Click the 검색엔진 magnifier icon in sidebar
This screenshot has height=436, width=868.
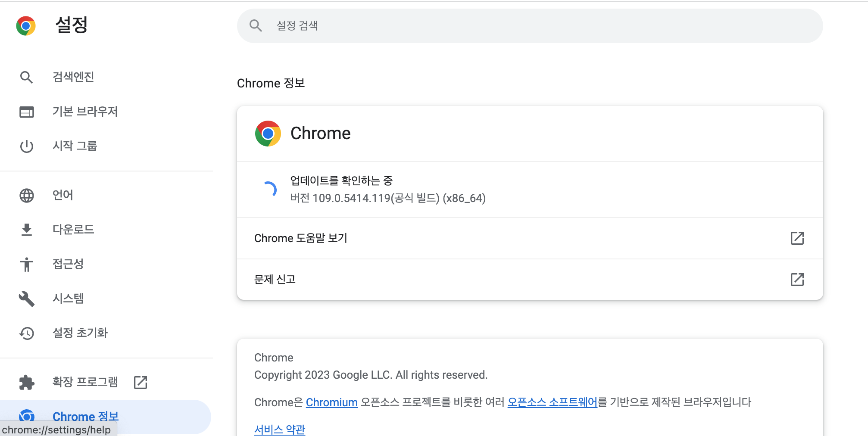26,77
